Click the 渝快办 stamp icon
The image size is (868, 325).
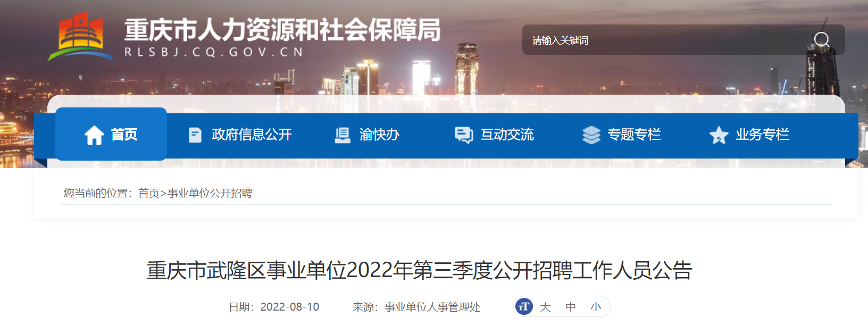click(343, 135)
